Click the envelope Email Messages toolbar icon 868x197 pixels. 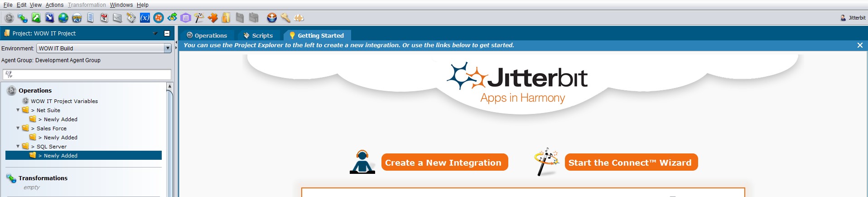tap(117, 18)
